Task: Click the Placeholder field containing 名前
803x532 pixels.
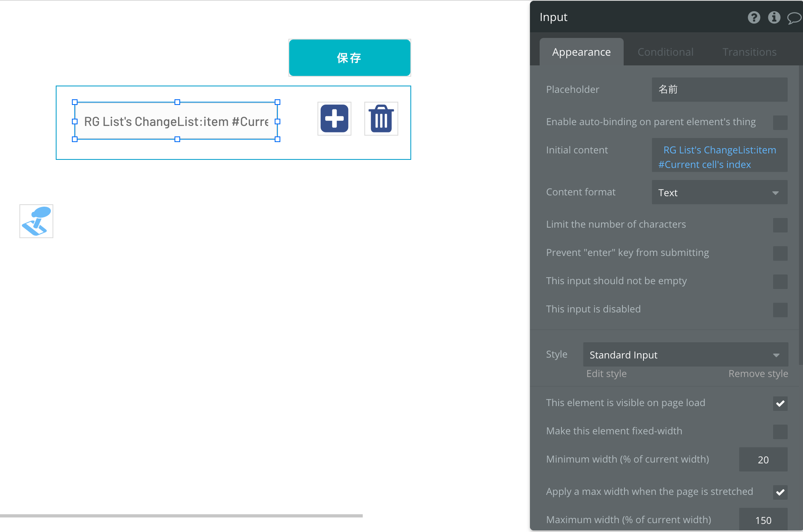Action: tap(719, 90)
